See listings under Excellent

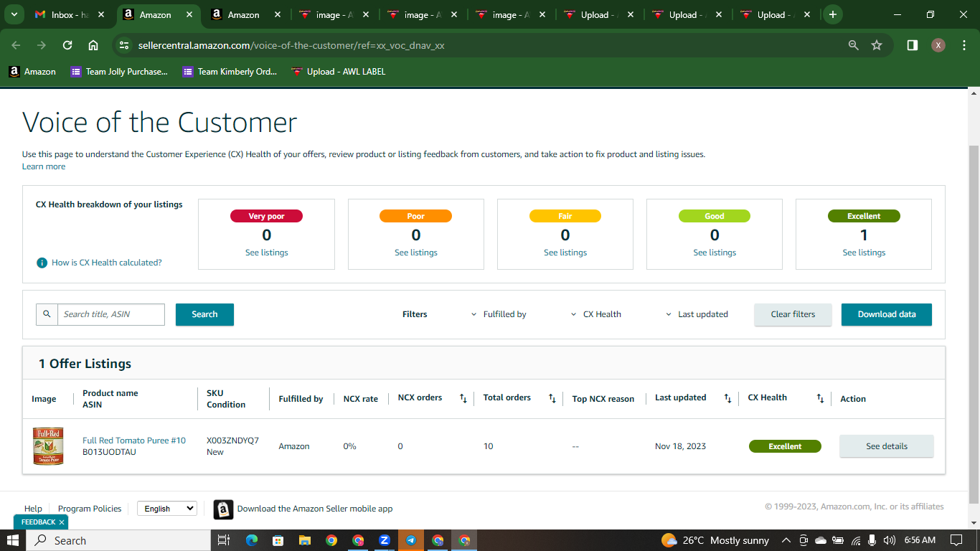click(x=864, y=253)
